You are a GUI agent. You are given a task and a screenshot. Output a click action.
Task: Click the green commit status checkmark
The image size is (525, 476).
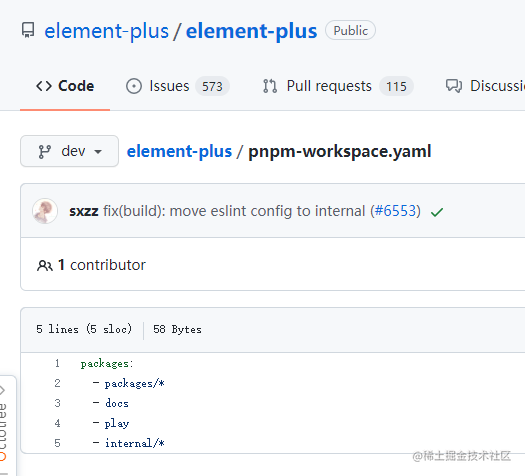click(437, 212)
